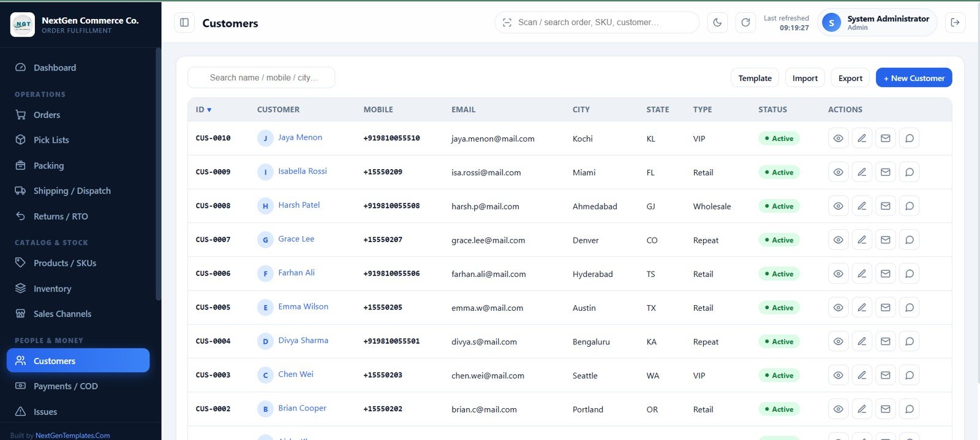
Task: Sort by the STATE column header
Action: tap(658, 110)
